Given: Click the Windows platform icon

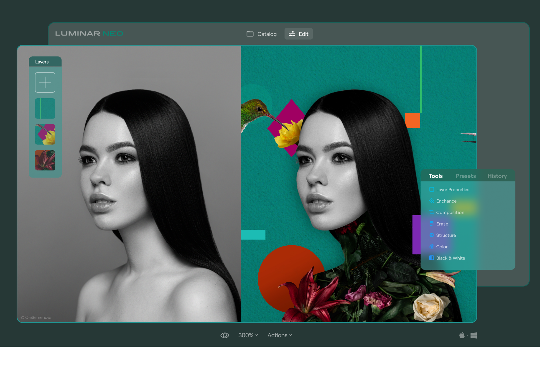Looking at the screenshot, I should [474, 335].
